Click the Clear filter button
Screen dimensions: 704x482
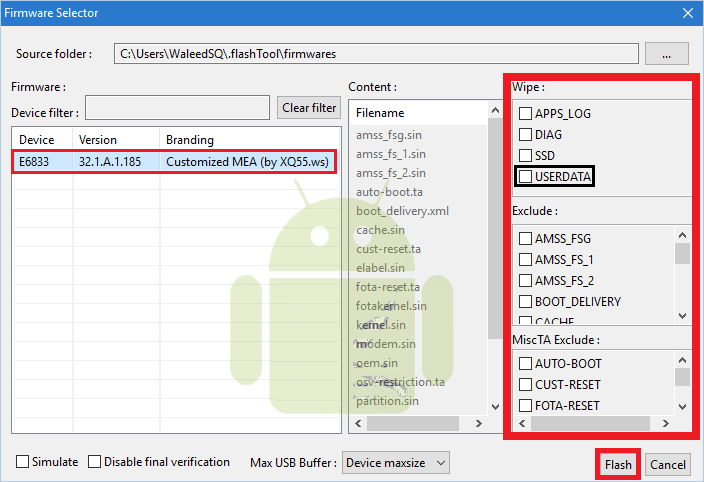[309, 108]
